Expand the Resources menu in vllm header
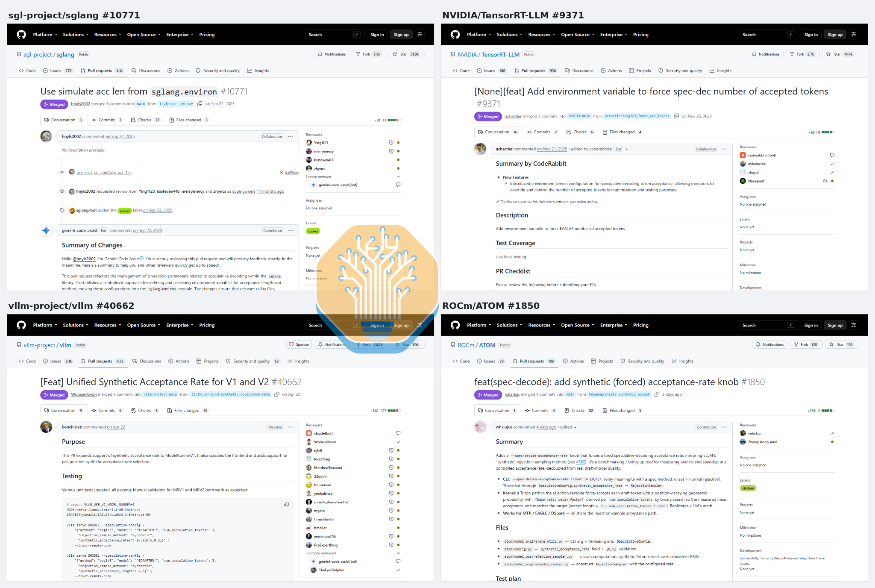The image size is (875, 588). point(108,325)
